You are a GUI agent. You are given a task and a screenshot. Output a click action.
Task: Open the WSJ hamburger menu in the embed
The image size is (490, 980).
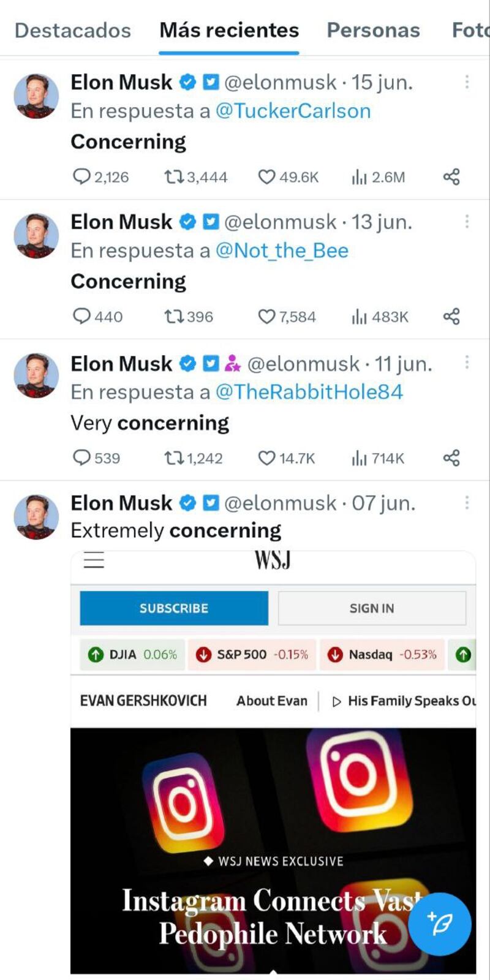(x=94, y=560)
